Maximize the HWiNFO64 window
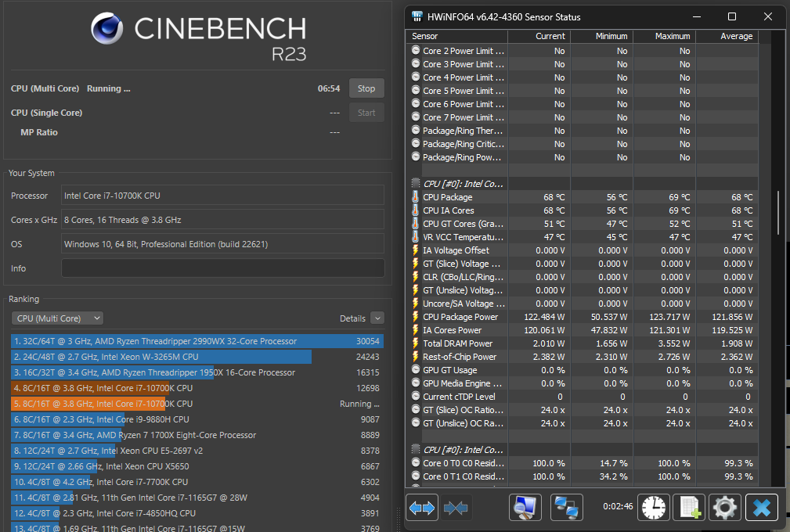Image resolution: width=790 pixels, height=532 pixels. coord(732,16)
